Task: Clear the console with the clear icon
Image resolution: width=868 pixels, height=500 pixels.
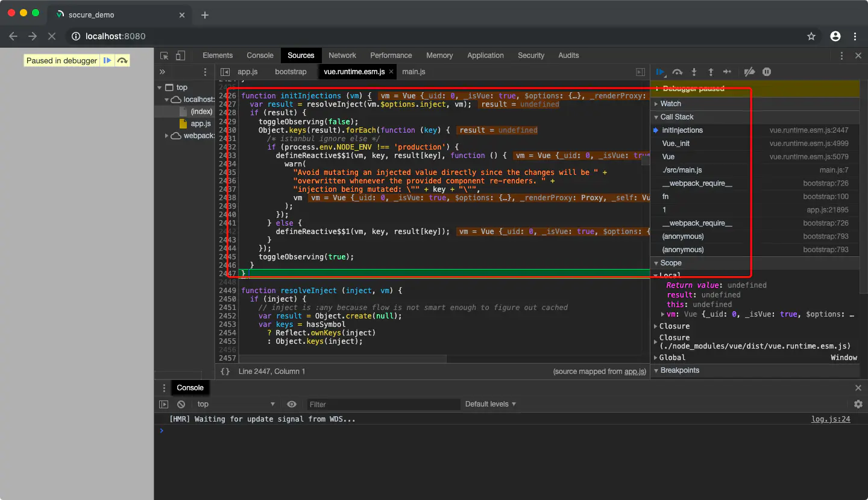Action: click(181, 404)
